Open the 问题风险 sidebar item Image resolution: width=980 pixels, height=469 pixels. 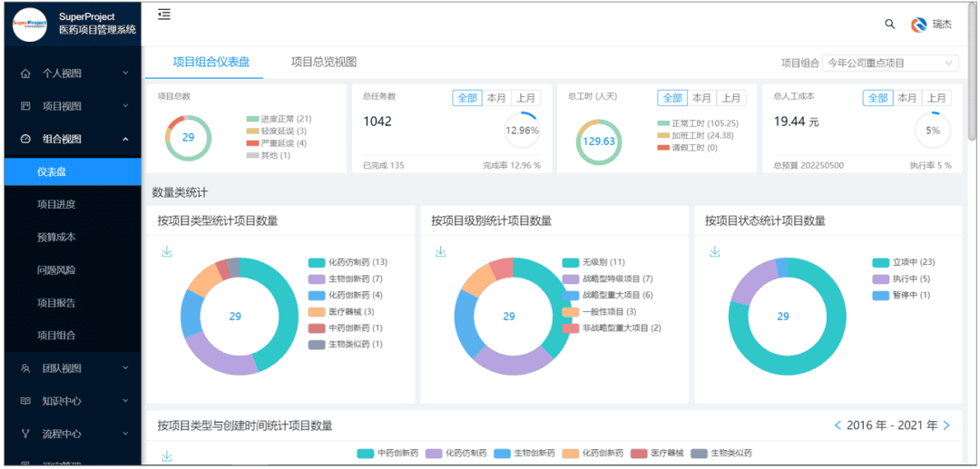(73, 269)
